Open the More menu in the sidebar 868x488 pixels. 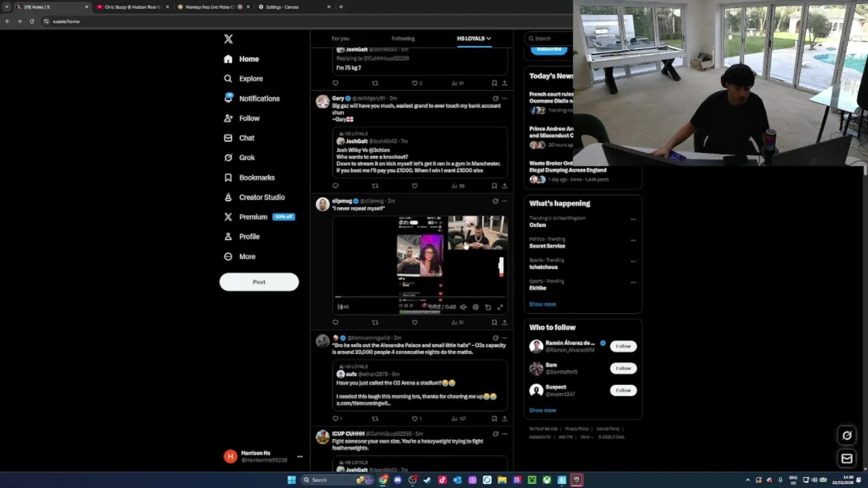pyautogui.click(x=240, y=256)
